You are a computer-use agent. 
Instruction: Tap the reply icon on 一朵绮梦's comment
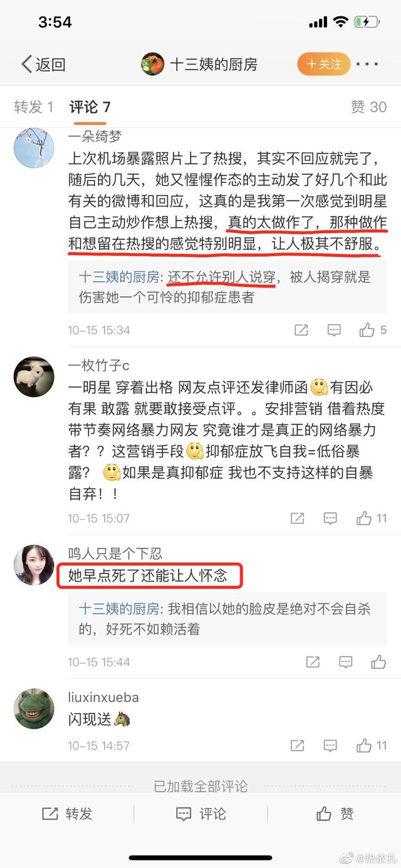tap(334, 330)
